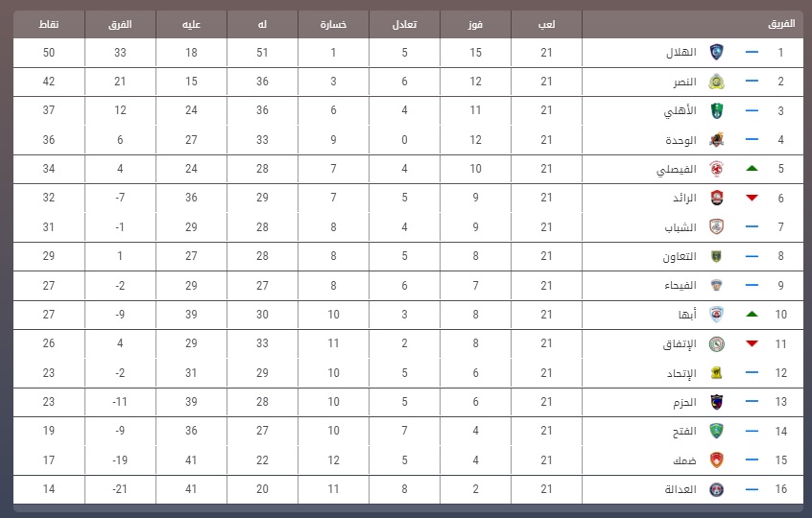Click the red down arrow at rank 11
Screen dimensions: 812x518
752,343
